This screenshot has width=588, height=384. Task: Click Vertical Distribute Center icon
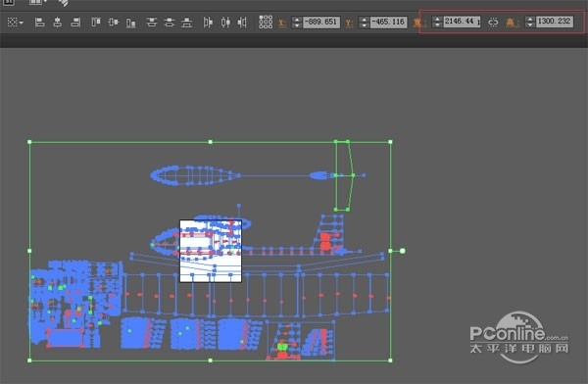170,23
